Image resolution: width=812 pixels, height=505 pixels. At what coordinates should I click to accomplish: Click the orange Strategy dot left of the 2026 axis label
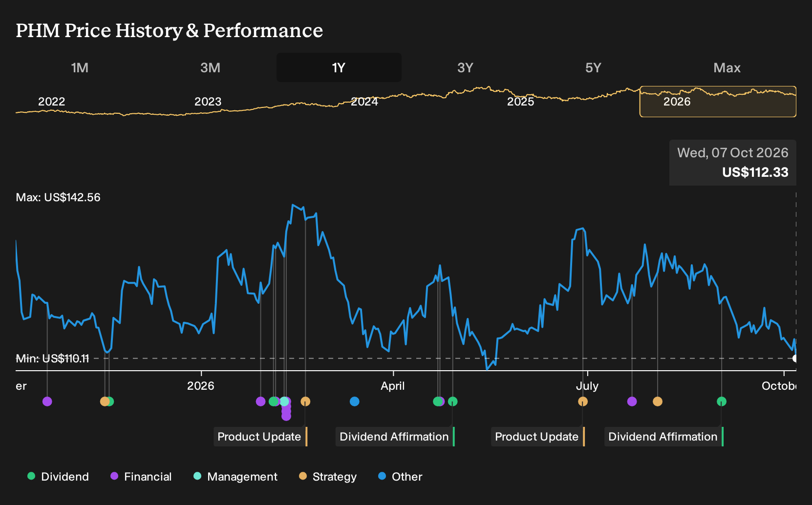pos(105,401)
